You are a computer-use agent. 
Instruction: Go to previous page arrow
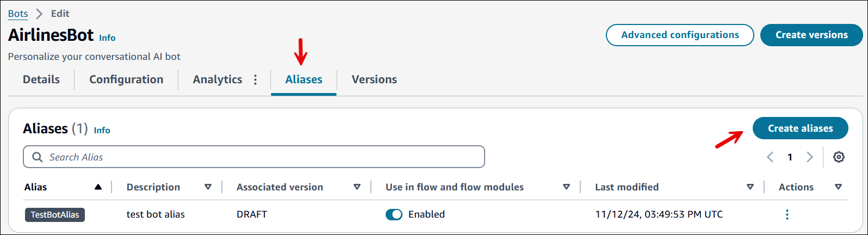pos(770,157)
